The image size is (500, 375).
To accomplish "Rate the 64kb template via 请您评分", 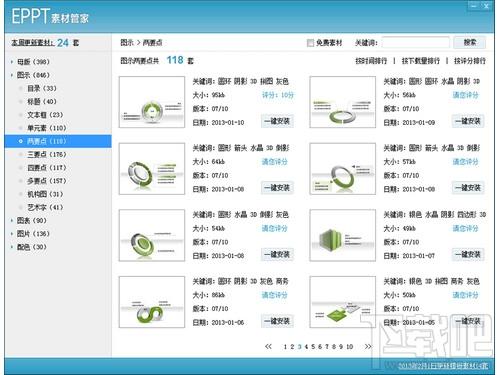I will (274, 162).
